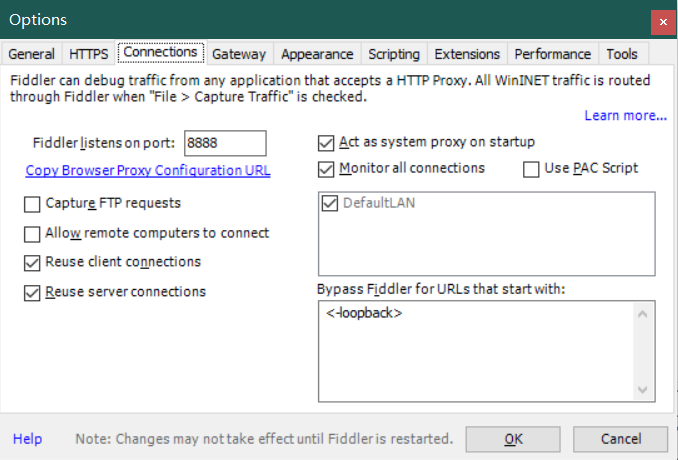Open the HTTPS tab
Viewport: 678px width, 460px height.
coord(88,54)
